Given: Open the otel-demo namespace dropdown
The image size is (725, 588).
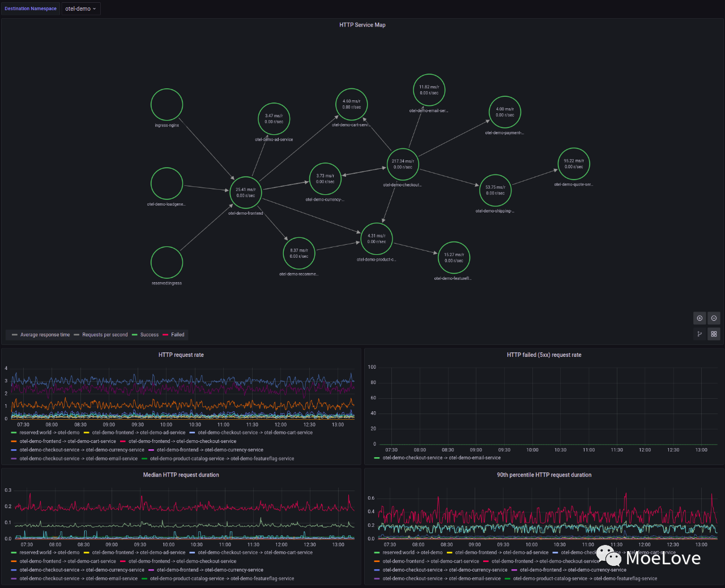Looking at the screenshot, I should click(x=80, y=9).
